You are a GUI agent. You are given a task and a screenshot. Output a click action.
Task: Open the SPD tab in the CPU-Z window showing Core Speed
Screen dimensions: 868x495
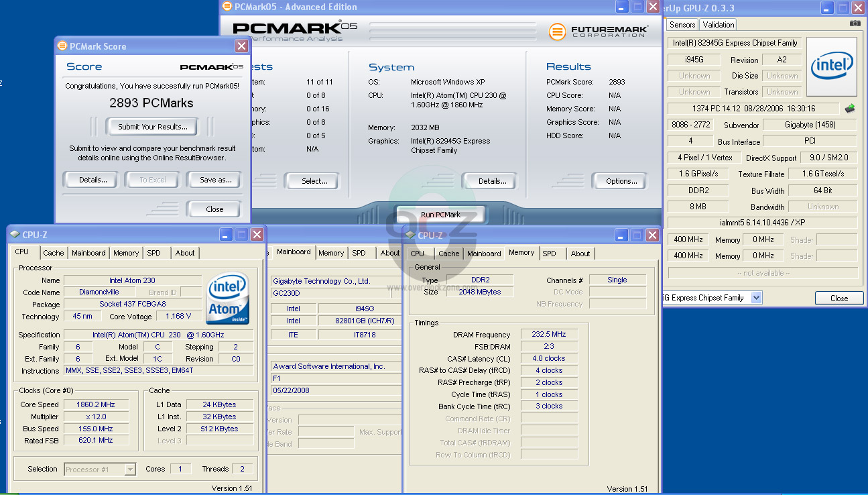click(153, 253)
